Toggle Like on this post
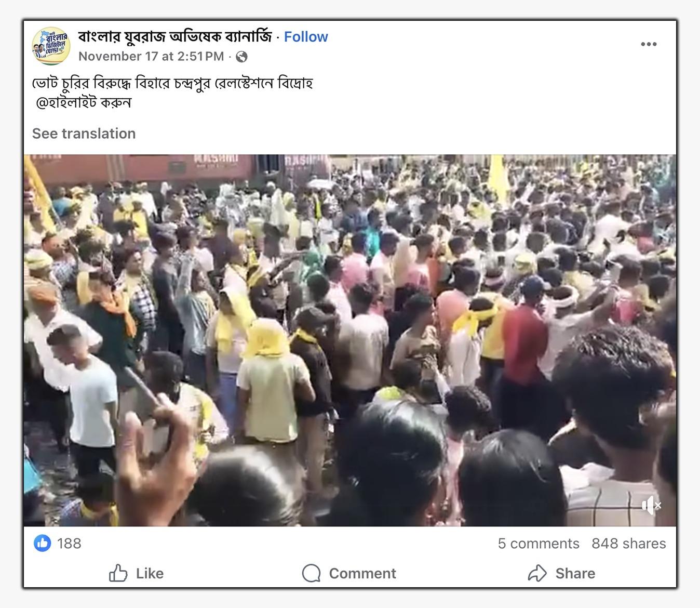This screenshot has width=700, height=608. point(137,573)
